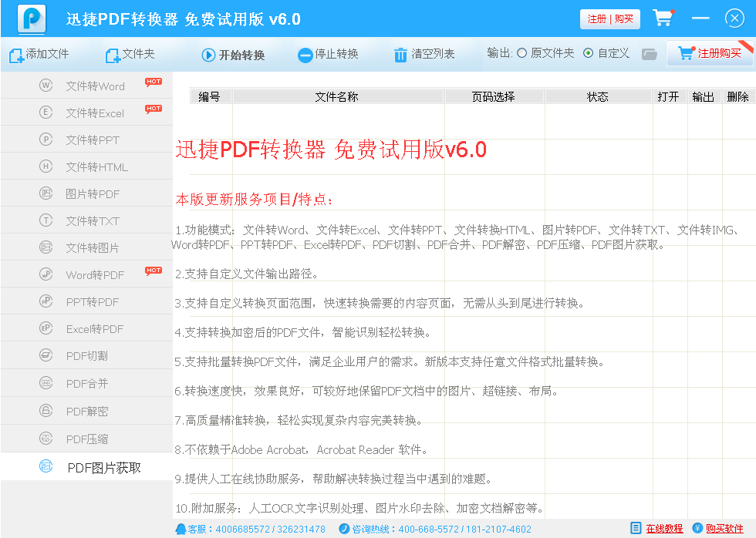Choose PDF合并 mode
This screenshot has height=538, width=756.
pos(86,383)
